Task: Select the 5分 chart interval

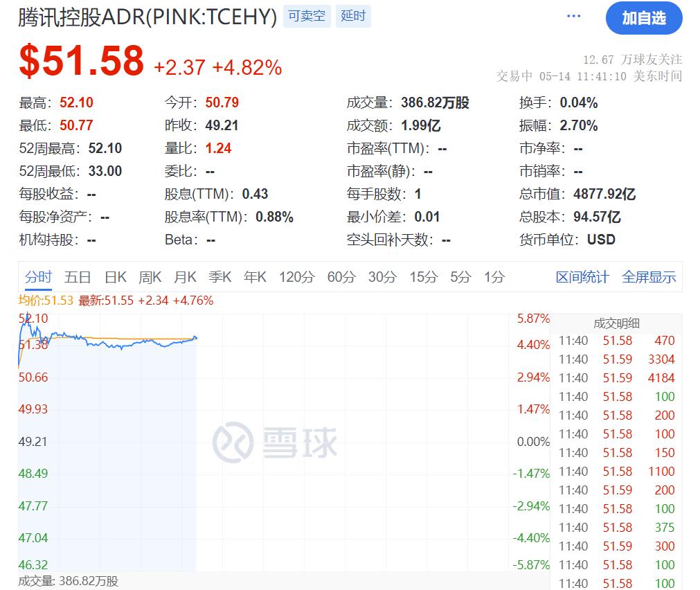Action: (x=460, y=277)
